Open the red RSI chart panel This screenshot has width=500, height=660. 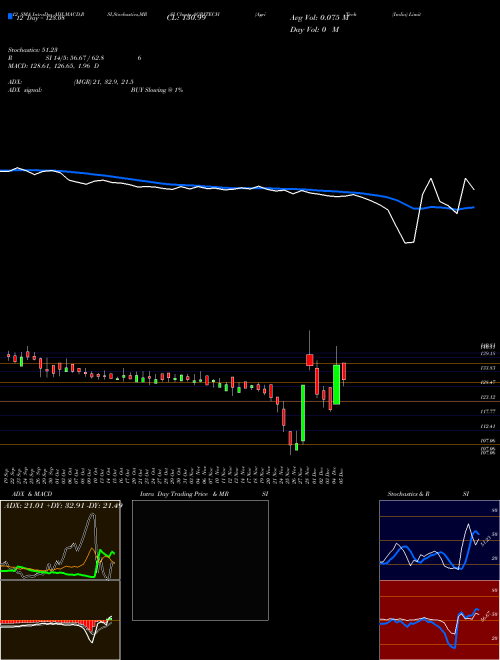(439, 620)
